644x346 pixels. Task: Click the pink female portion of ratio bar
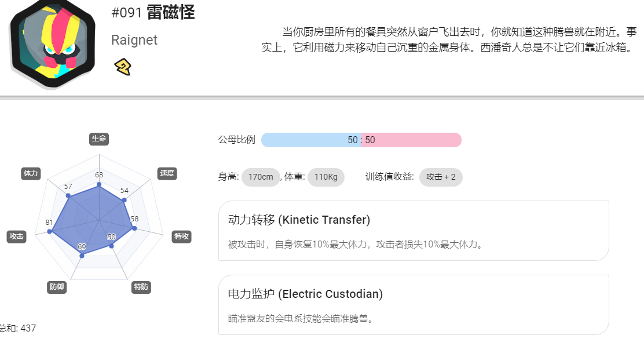pos(411,140)
